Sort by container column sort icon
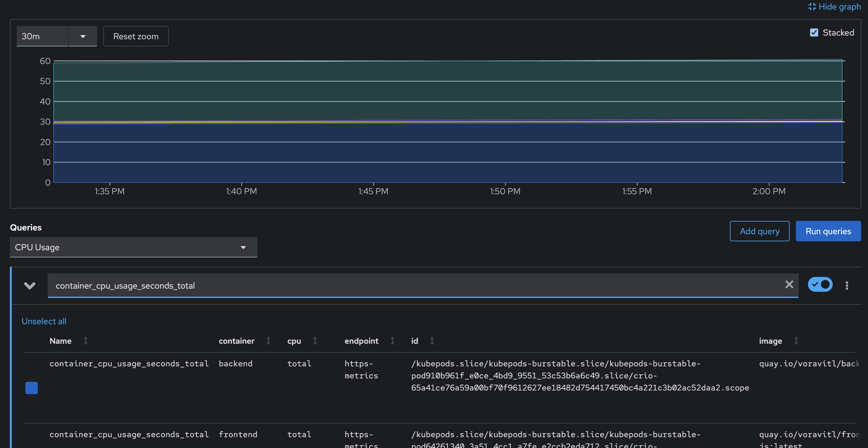 pyautogui.click(x=268, y=341)
